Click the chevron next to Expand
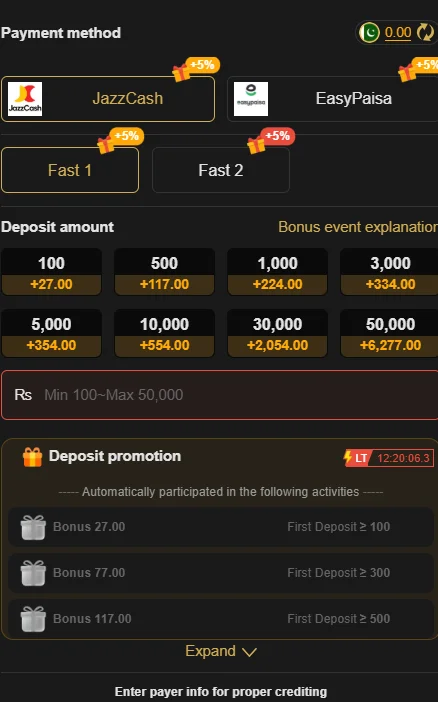The image size is (438, 702). pos(249,652)
